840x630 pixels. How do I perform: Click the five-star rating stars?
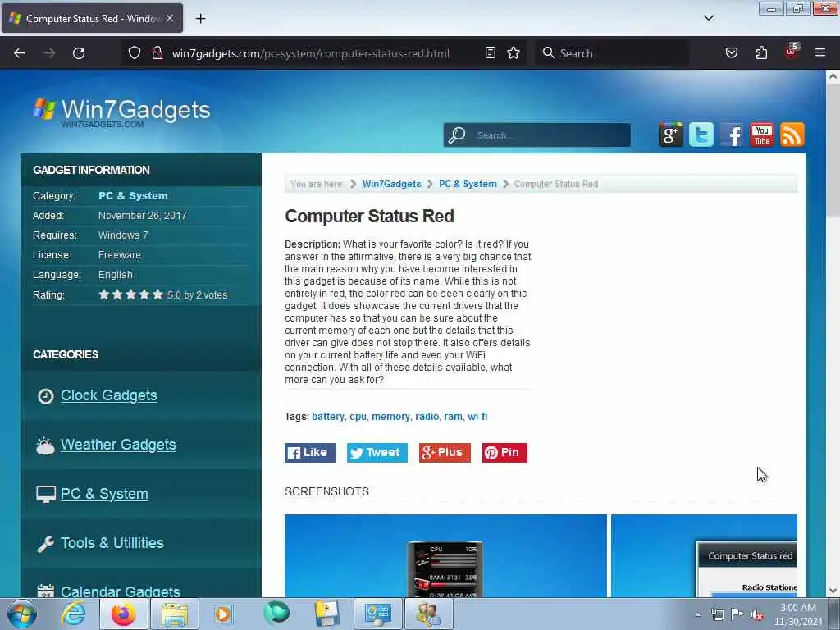pyautogui.click(x=130, y=294)
